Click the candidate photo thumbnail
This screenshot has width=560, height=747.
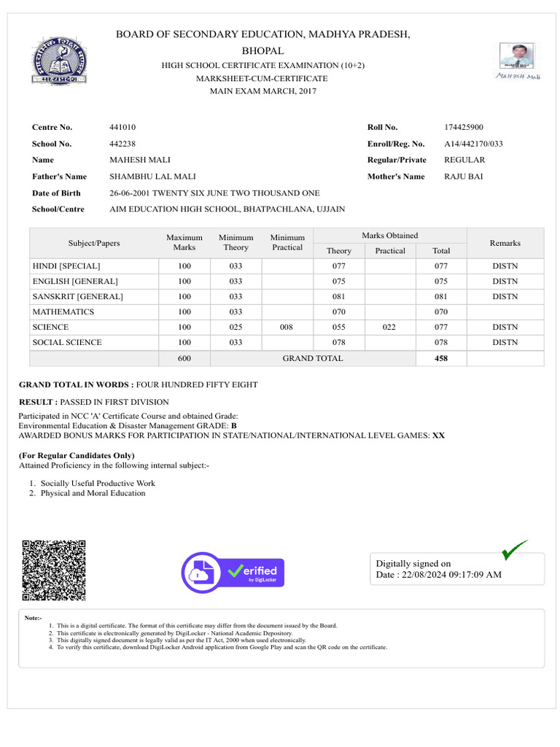517,55
